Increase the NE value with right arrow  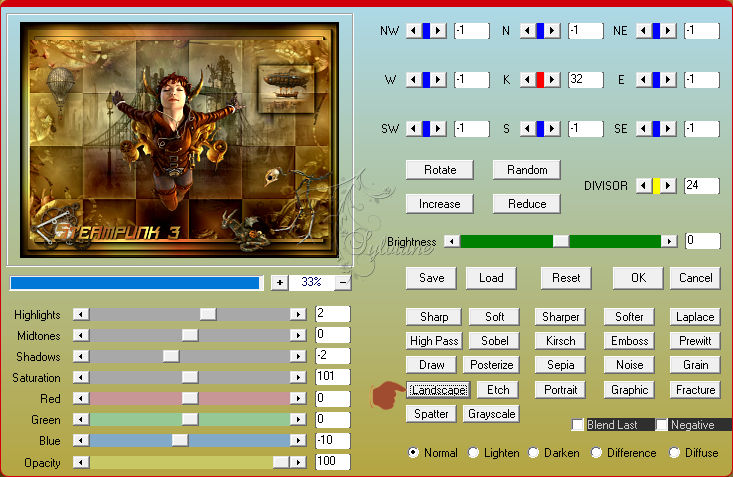tap(668, 31)
